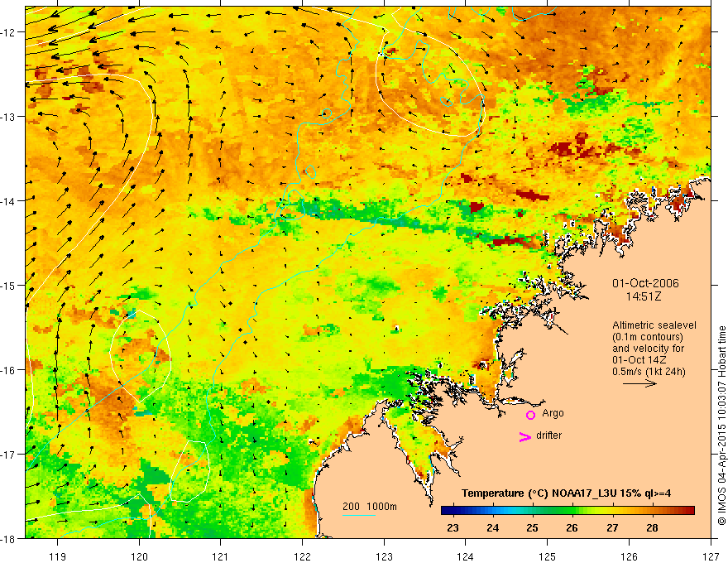
Task: Click the 'Altimetric sealevel' caption text
Action: click(x=654, y=325)
